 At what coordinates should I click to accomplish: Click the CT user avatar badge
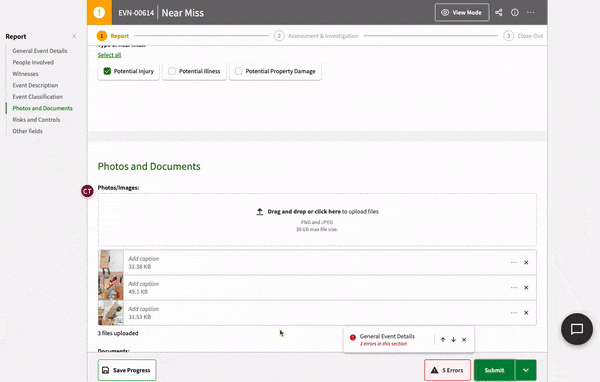point(87,191)
